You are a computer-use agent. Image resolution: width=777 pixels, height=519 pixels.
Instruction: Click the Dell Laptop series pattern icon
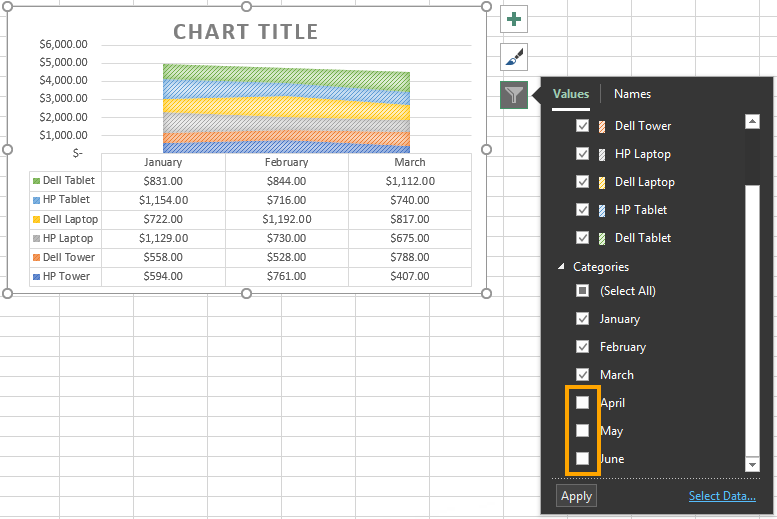pyautogui.click(x=602, y=183)
